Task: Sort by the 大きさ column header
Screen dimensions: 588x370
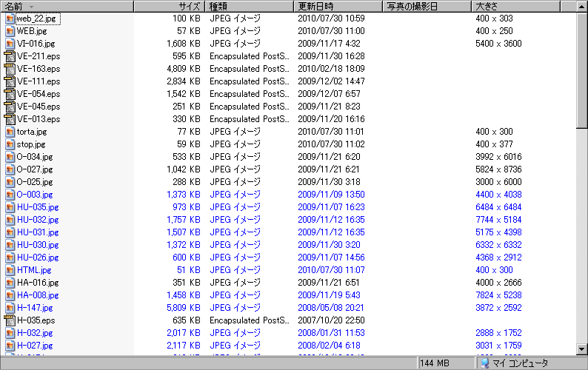Action: pyautogui.click(x=516, y=7)
